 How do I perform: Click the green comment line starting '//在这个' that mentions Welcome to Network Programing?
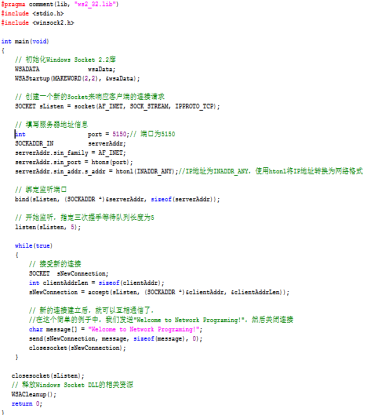pyautogui.click(x=161, y=320)
